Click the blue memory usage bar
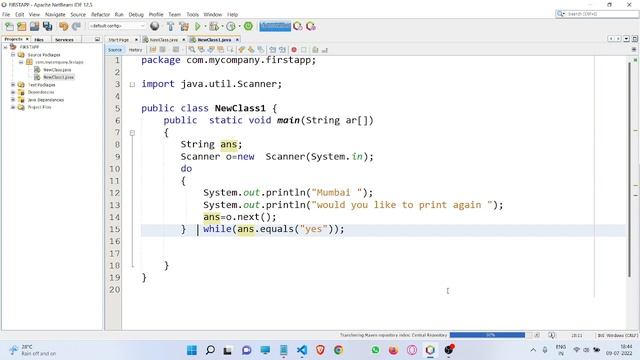Viewport: 640px width, 360px height. (275, 27)
